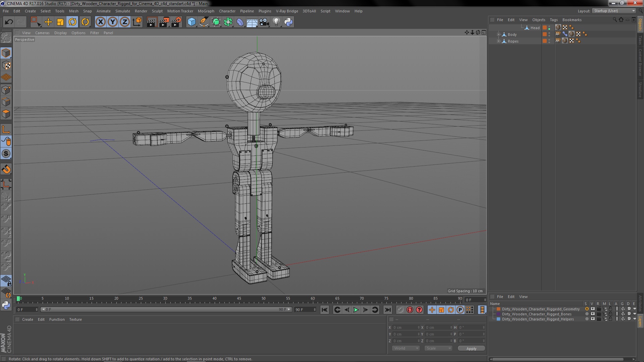Click the X position input field
This screenshot has height=362, width=644.
point(406,327)
